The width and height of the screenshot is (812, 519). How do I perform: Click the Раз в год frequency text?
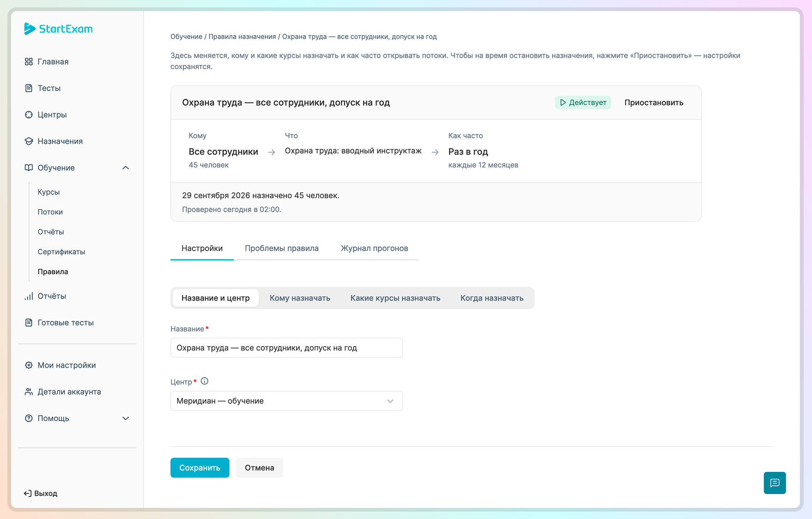click(x=468, y=152)
